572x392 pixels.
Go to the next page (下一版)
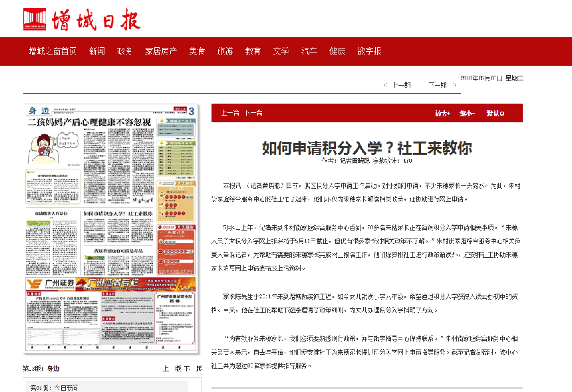point(193,369)
